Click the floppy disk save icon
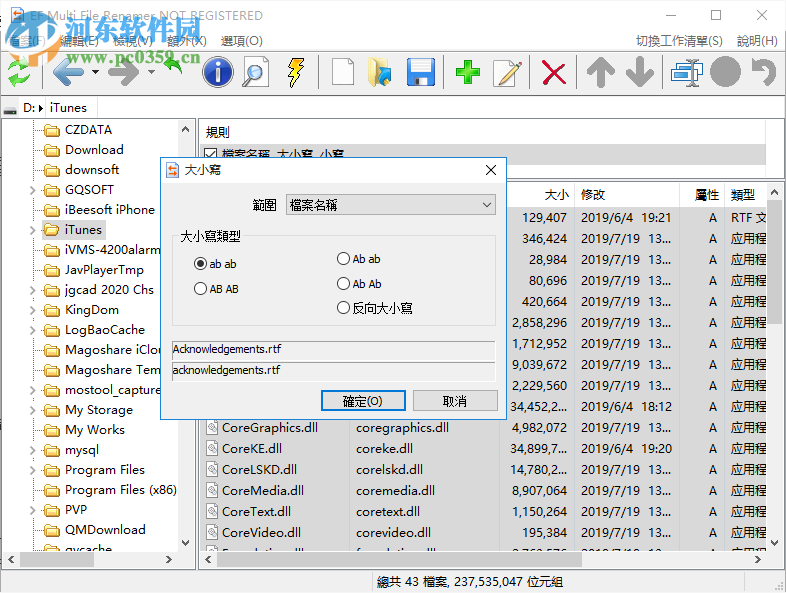Image resolution: width=786 pixels, height=593 pixels. (420, 72)
